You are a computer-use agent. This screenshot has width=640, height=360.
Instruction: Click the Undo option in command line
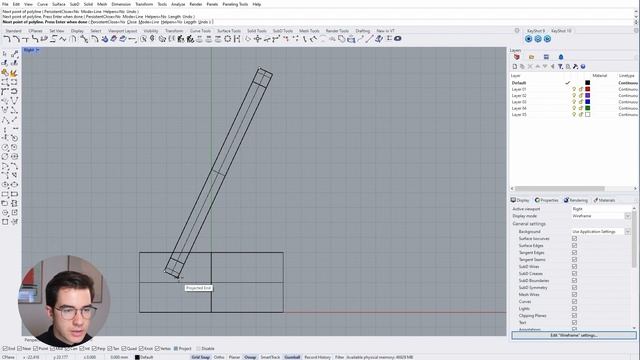(x=203, y=22)
